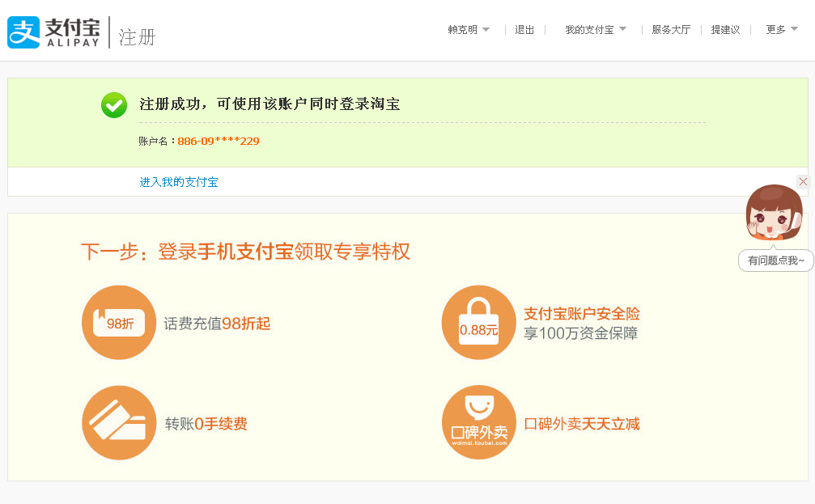Click the 0.88元 account insurance lock icon
The height and width of the screenshot is (504, 815).
tap(478, 322)
